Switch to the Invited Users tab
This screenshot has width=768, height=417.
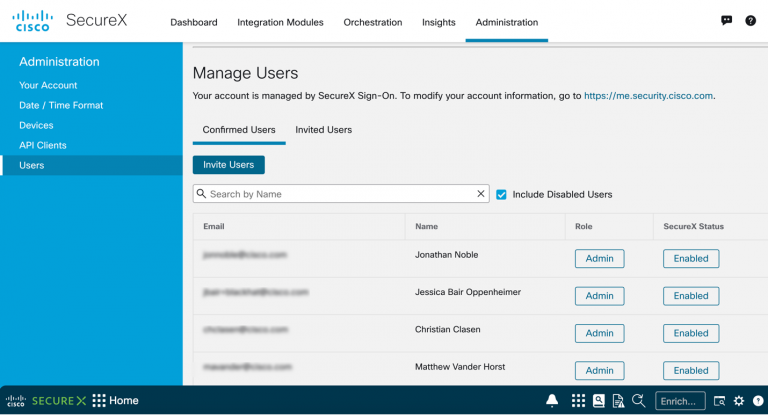(323, 130)
